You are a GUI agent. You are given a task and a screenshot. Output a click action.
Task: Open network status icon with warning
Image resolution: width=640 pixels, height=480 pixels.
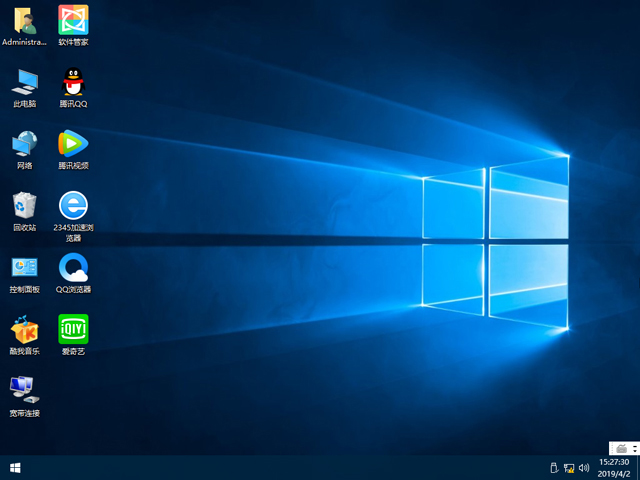point(569,468)
